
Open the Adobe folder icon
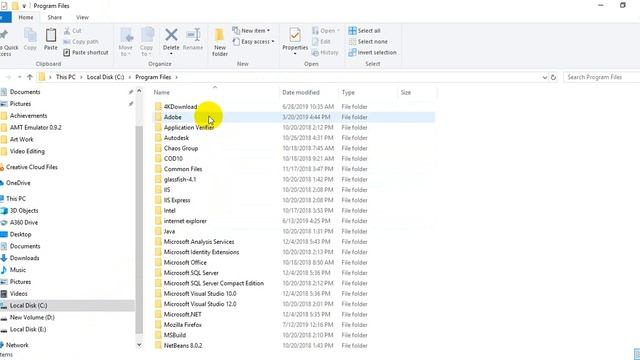(x=158, y=117)
